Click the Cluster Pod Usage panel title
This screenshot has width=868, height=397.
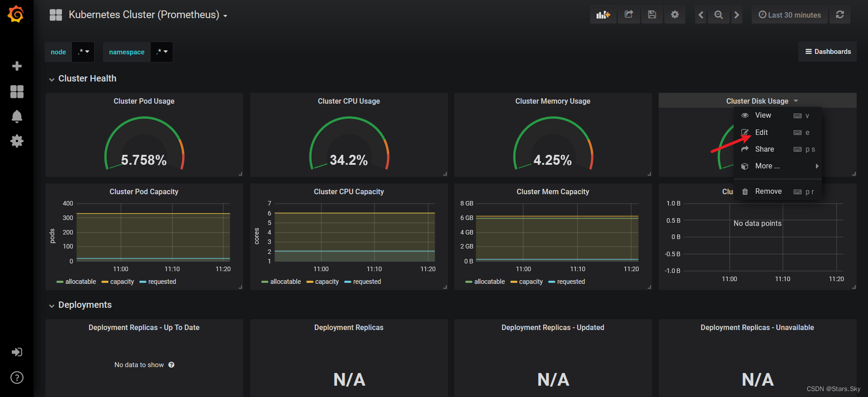point(144,101)
